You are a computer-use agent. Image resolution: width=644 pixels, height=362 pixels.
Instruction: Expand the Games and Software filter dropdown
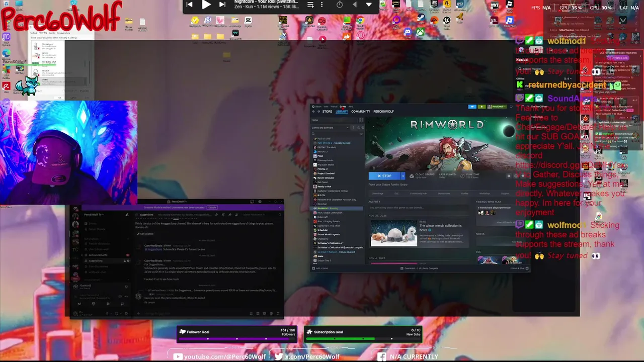pyautogui.click(x=331, y=128)
